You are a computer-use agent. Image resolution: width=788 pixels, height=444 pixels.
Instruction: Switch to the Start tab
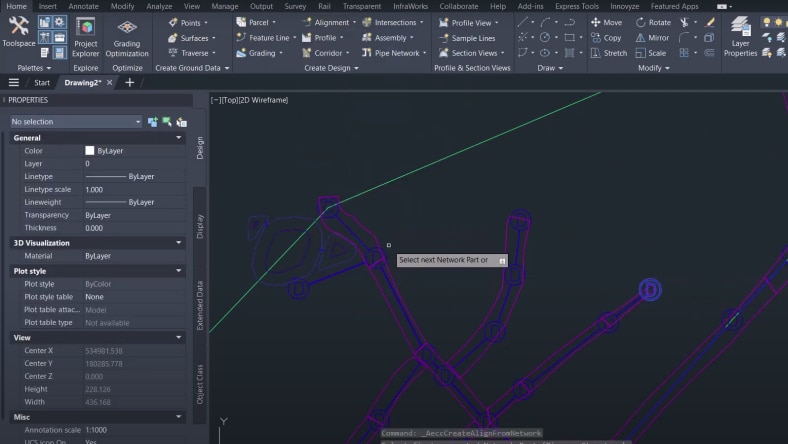pos(42,82)
